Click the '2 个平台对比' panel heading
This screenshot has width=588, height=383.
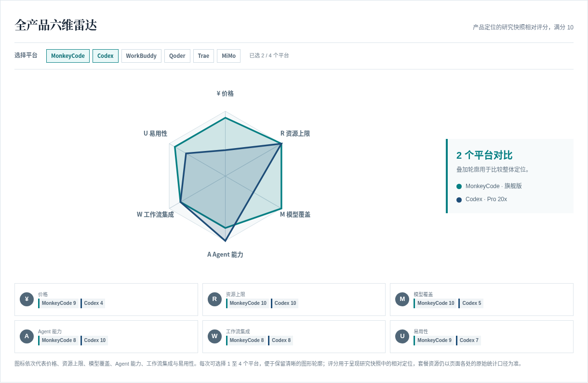[484, 155]
